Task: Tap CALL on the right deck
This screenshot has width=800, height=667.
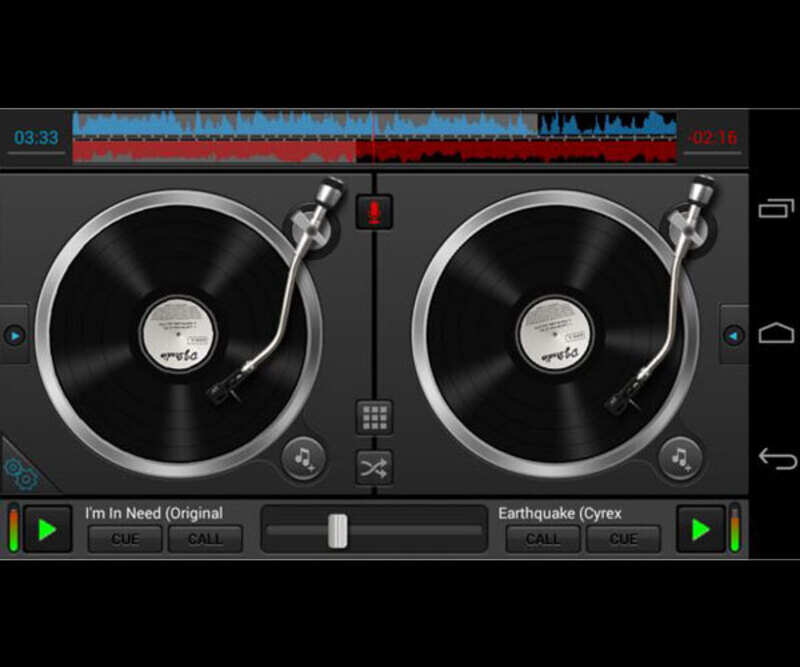Action: click(x=542, y=539)
